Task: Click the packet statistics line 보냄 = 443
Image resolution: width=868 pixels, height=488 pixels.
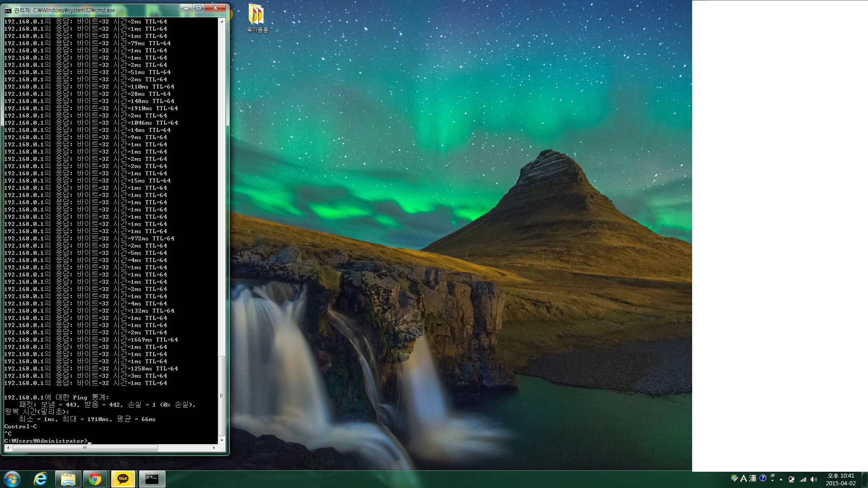Action: click(x=107, y=405)
